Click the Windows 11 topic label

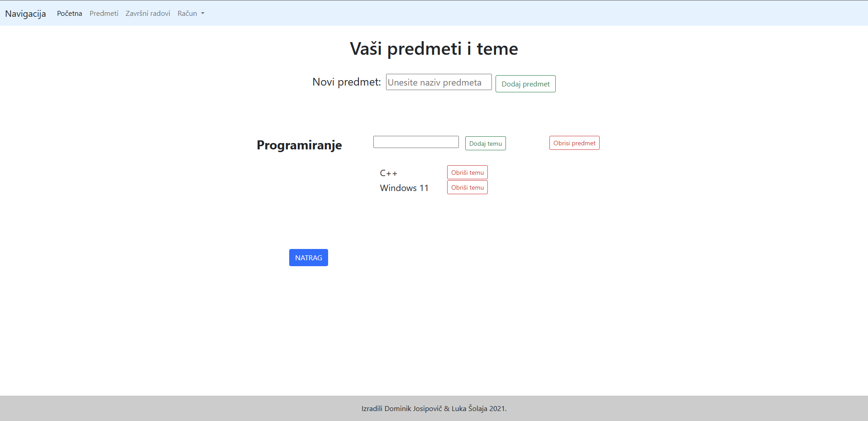(404, 188)
